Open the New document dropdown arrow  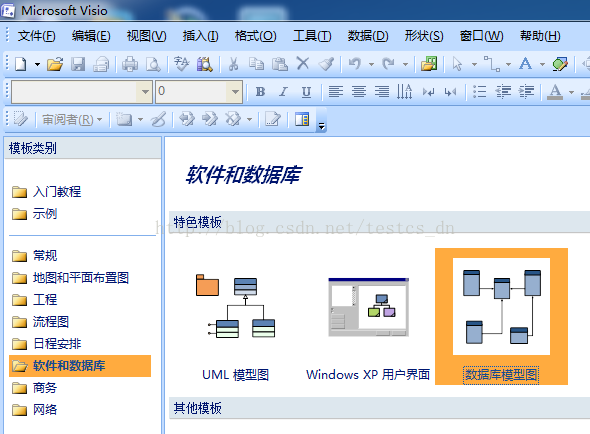coord(37,64)
